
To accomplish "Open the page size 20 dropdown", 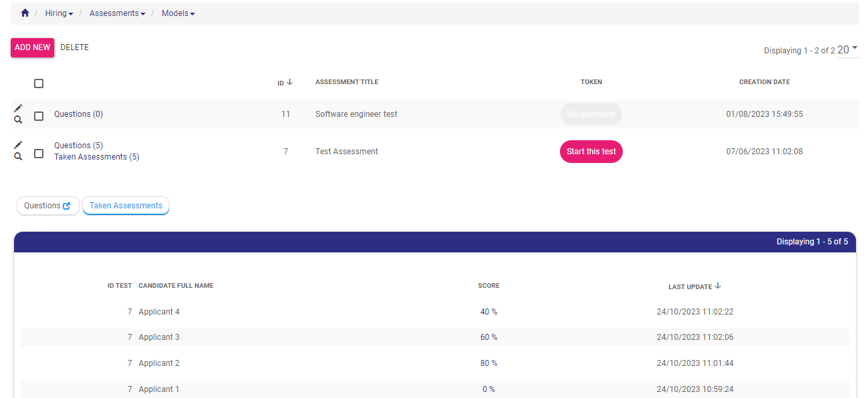I will [847, 49].
